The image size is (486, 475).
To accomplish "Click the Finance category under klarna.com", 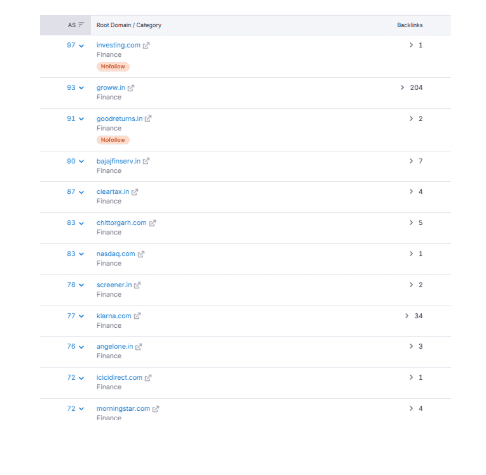I will pos(109,326).
